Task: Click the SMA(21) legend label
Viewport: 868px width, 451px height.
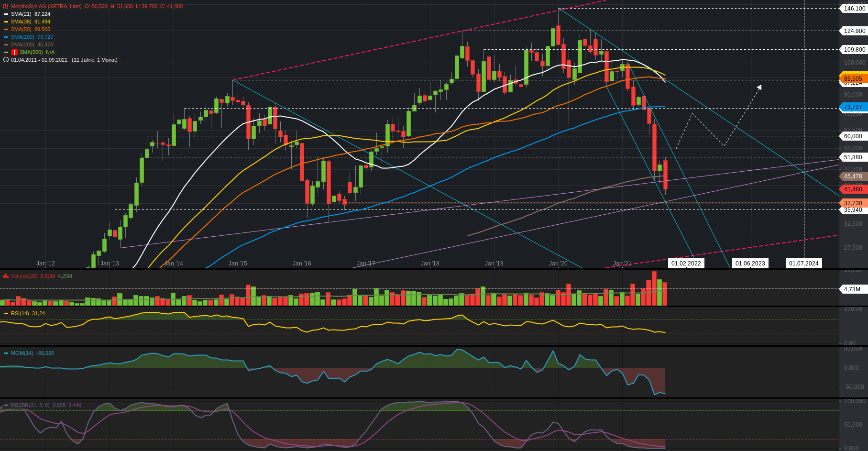Action: (21, 14)
